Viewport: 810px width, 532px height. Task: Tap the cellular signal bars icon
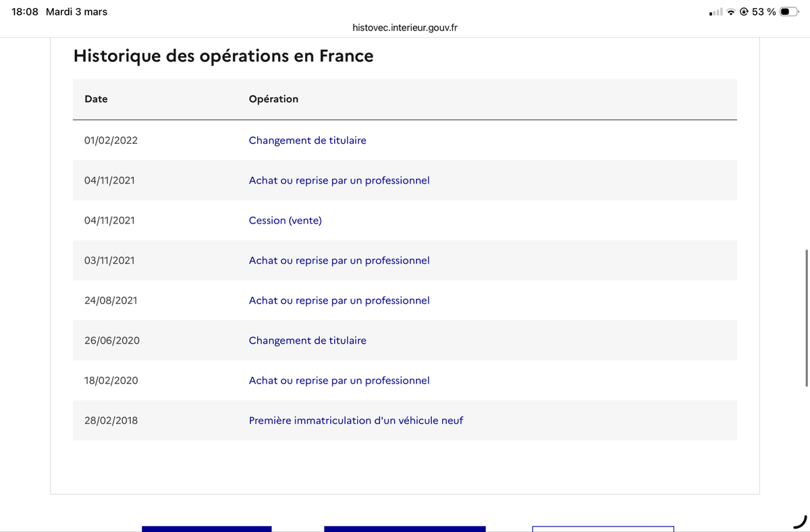coord(716,12)
